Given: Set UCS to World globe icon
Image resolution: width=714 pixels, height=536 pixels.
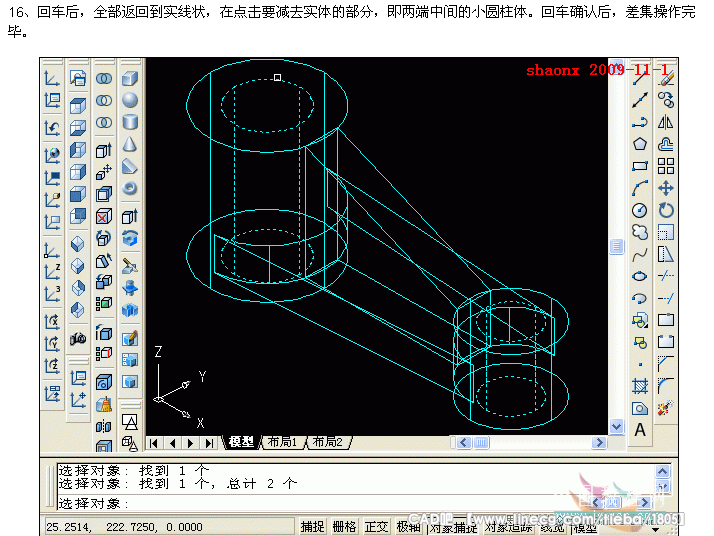Looking at the screenshot, I should (52, 156).
